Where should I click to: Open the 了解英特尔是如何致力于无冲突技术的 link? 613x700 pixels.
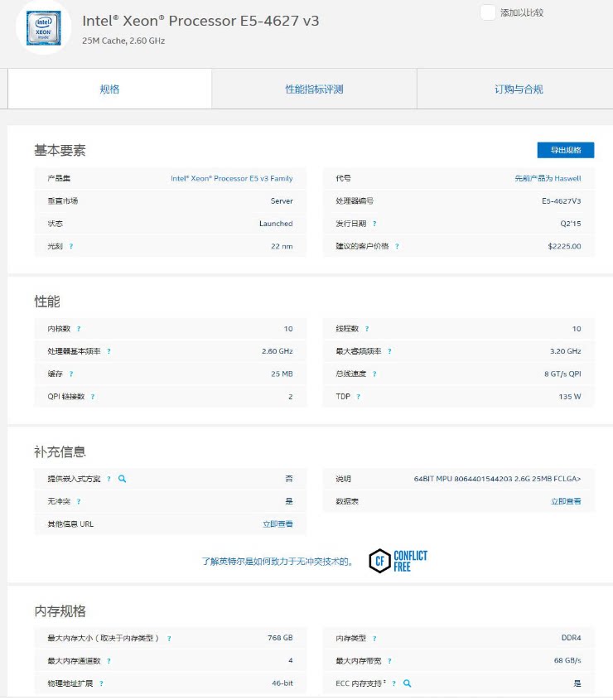[x=277, y=561]
